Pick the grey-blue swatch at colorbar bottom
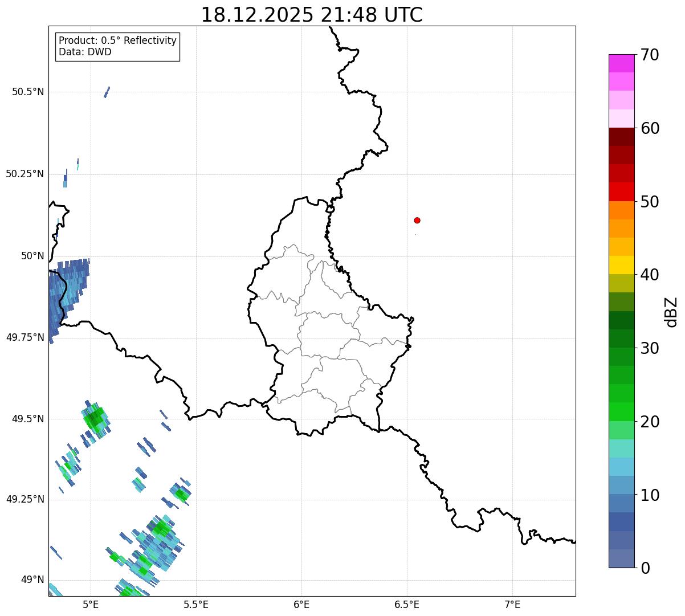 coord(621,558)
